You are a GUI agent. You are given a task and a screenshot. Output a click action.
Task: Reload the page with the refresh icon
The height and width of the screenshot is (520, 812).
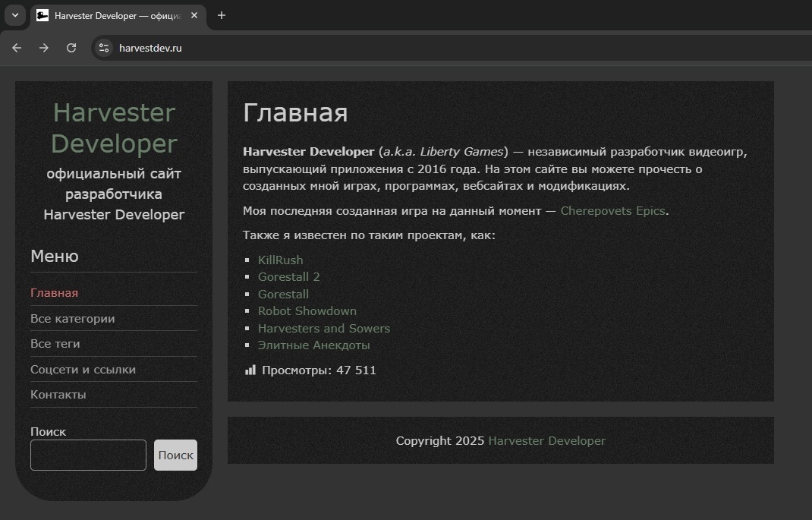[71, 48]
